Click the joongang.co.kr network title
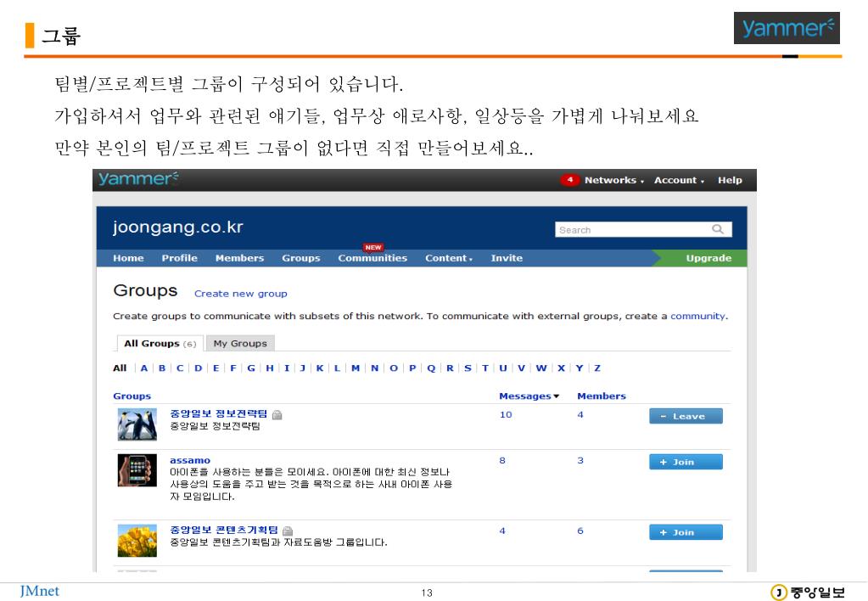868x601 pixels. (x=177, y=227)
